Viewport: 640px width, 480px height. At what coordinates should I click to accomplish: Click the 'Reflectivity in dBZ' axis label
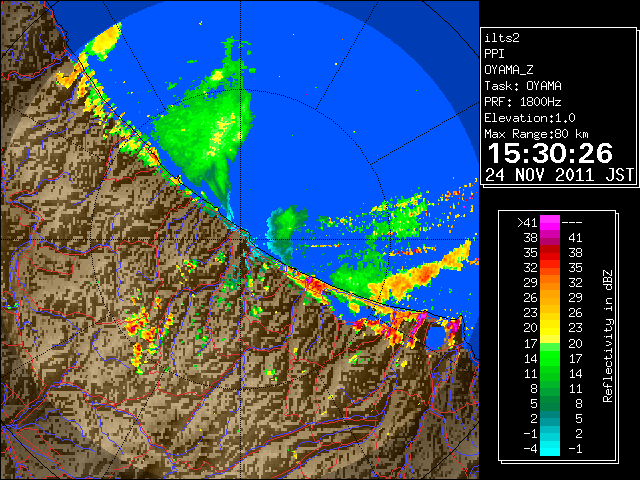point(608,336)
